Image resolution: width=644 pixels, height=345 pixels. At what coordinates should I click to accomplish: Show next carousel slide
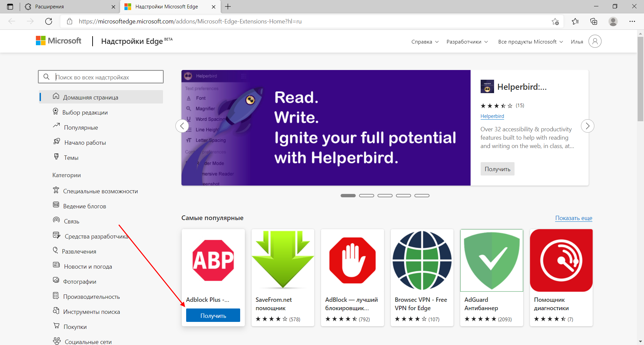point(588,126)
